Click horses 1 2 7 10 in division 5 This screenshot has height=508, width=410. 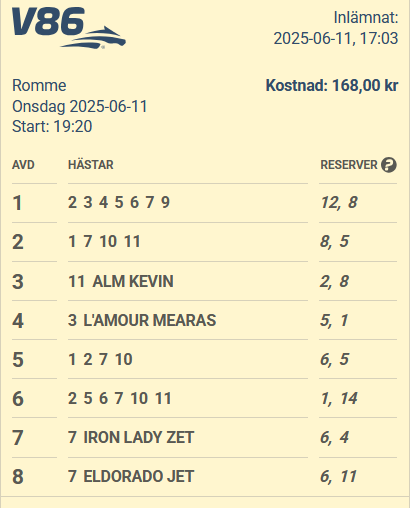100,359
